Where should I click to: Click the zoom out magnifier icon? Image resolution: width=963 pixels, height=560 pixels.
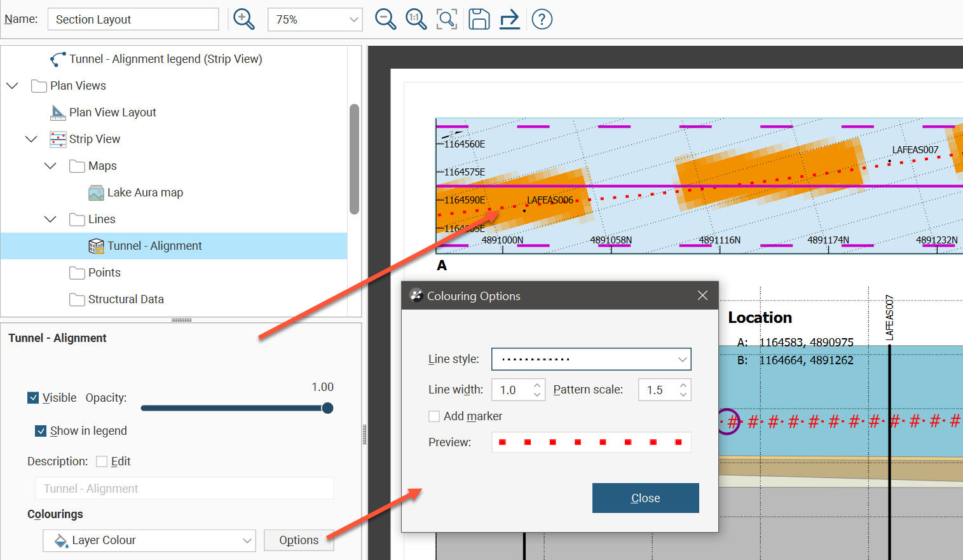[385, 19]
